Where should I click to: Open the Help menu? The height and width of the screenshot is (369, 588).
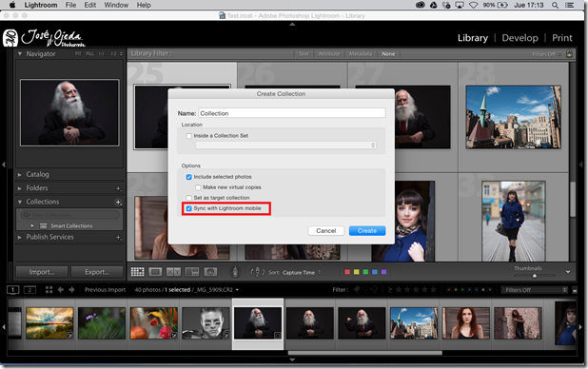(x=144, y=5)
